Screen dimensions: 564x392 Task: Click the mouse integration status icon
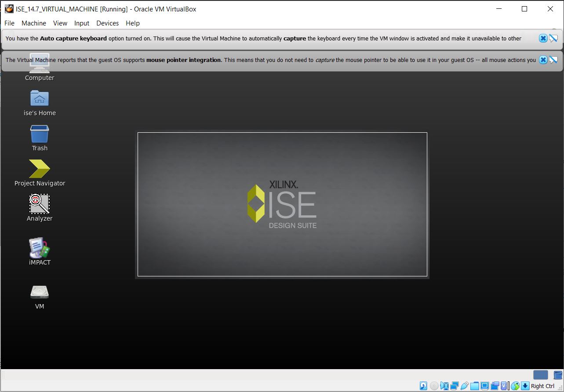click(x=515, y=386)
